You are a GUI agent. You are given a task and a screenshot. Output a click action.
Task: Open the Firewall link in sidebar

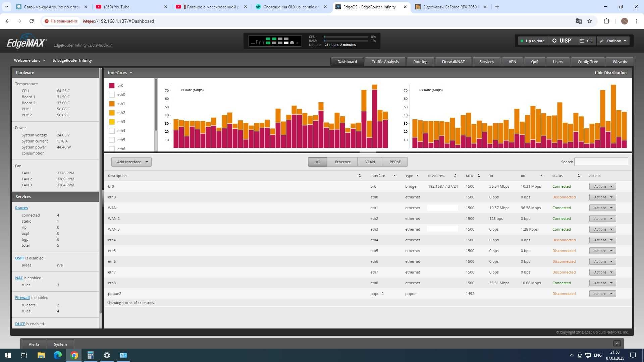tap(22, 298)
